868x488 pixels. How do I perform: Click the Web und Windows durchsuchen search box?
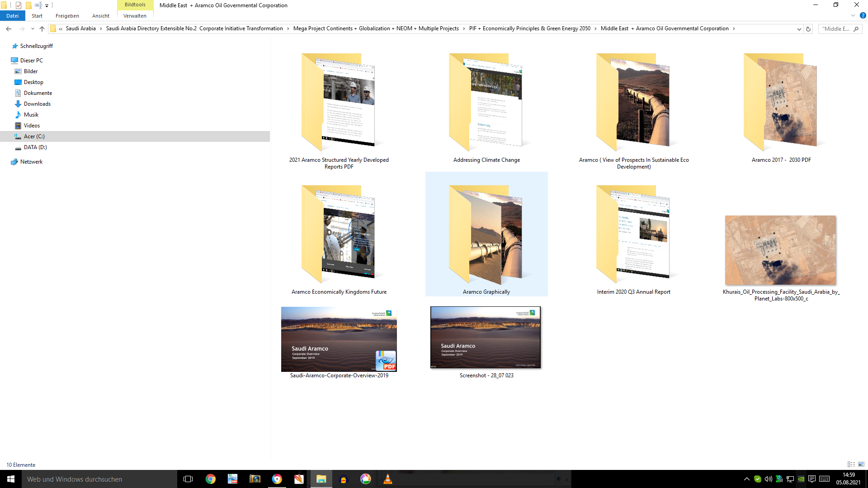(99, 479)
